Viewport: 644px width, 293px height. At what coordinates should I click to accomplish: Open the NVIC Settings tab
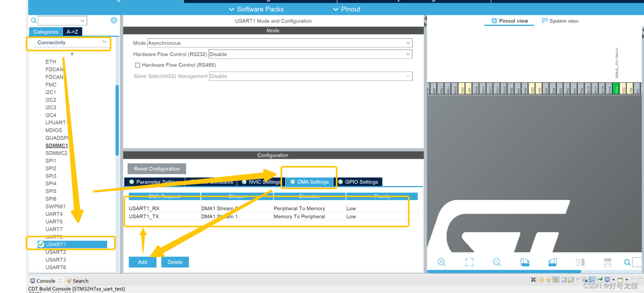pyautogui.click(x=261, y=182)
